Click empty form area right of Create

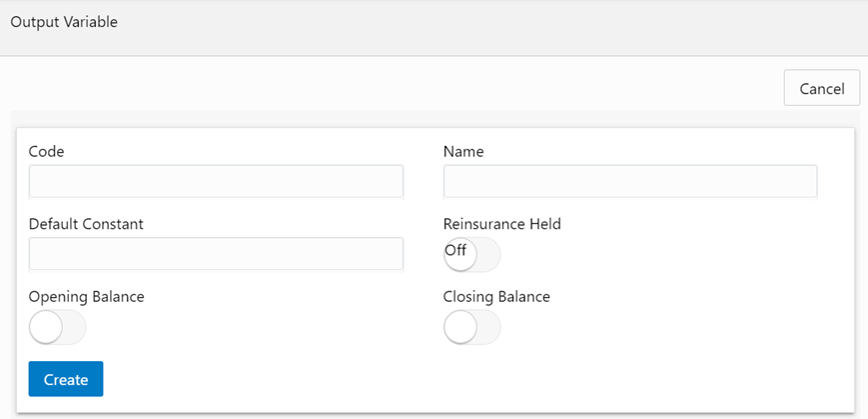pyautogui.click(x=449, y=380)
